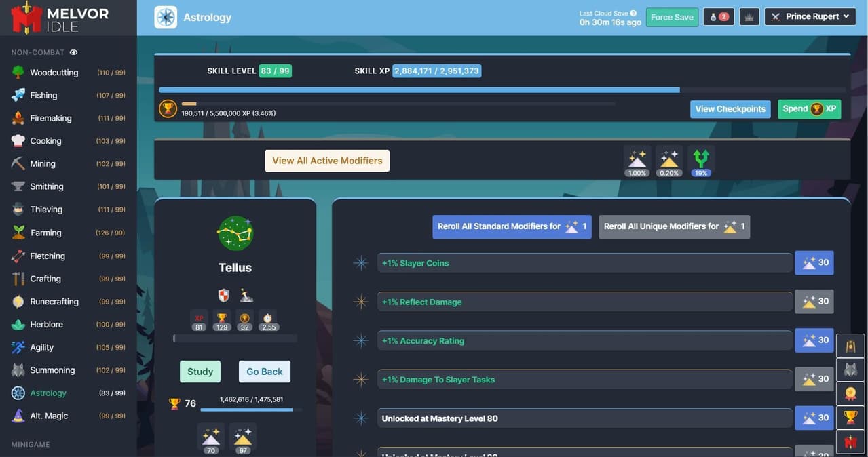Click Study button
Screen dimensions: 868x457
pyautogui.click(x=200, y=372)
